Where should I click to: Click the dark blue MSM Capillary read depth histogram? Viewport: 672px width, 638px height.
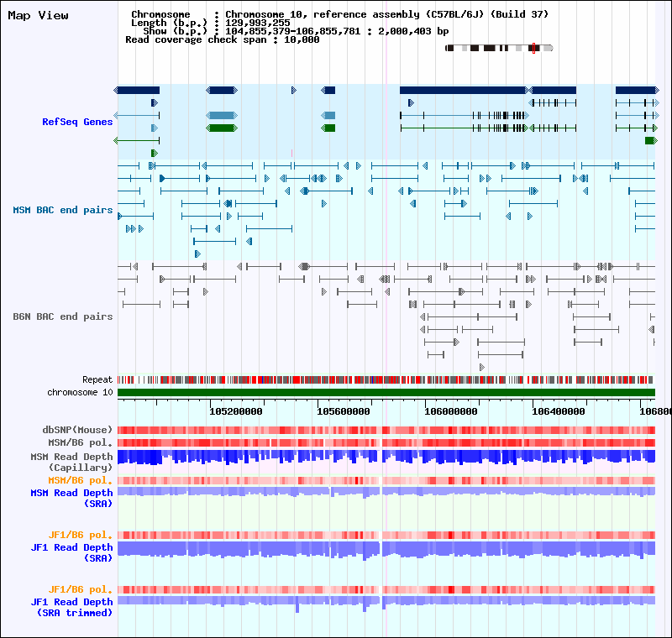coord(386,458)
